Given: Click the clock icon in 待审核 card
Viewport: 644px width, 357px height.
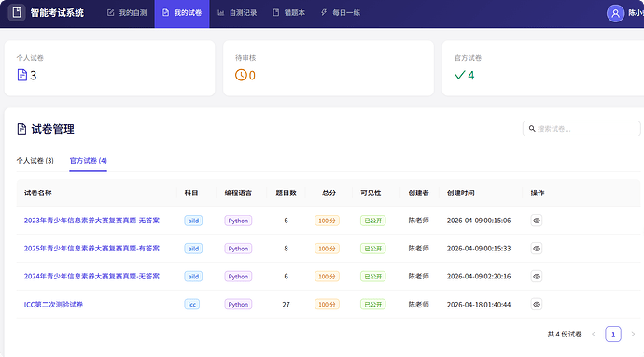Looking at the screenshot, I should click(x=241, y=76).
